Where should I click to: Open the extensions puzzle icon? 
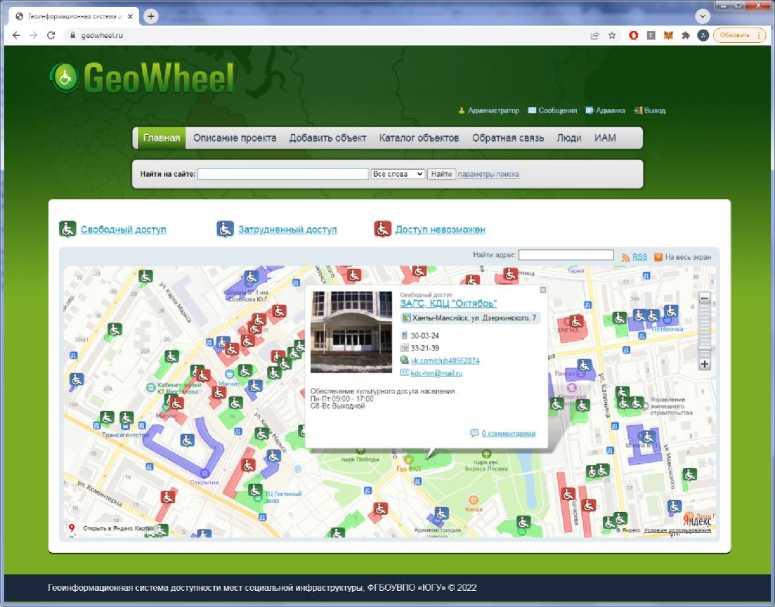coord(686,36)
